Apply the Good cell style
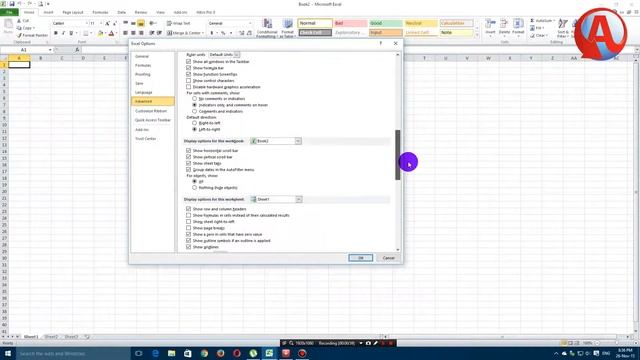The height and width of the screenshot is (360, 640). coord(385,23)
